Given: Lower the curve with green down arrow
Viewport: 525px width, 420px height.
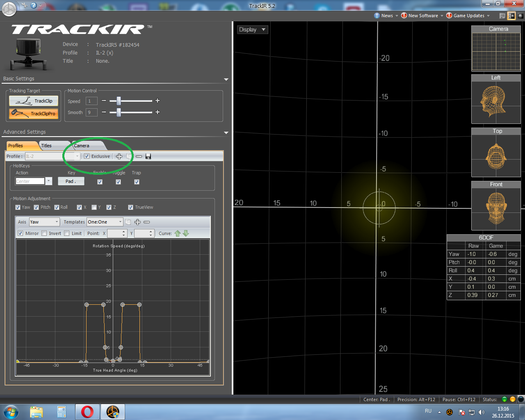Looking at the screenshot, I should pos(186,233).
